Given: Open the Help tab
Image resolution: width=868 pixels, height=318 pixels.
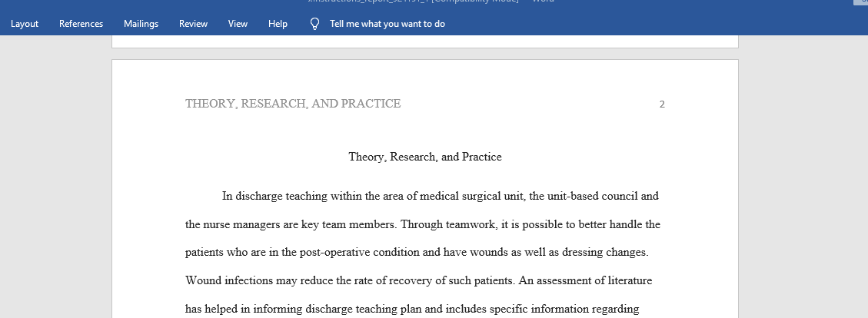Looking at the screenshot, I should tap(278, 24).
